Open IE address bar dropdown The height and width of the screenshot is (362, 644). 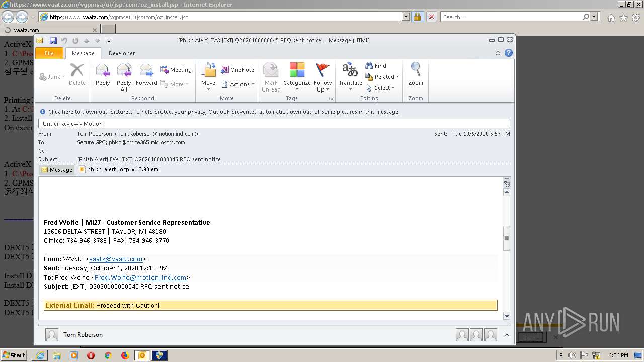(406, 17)
